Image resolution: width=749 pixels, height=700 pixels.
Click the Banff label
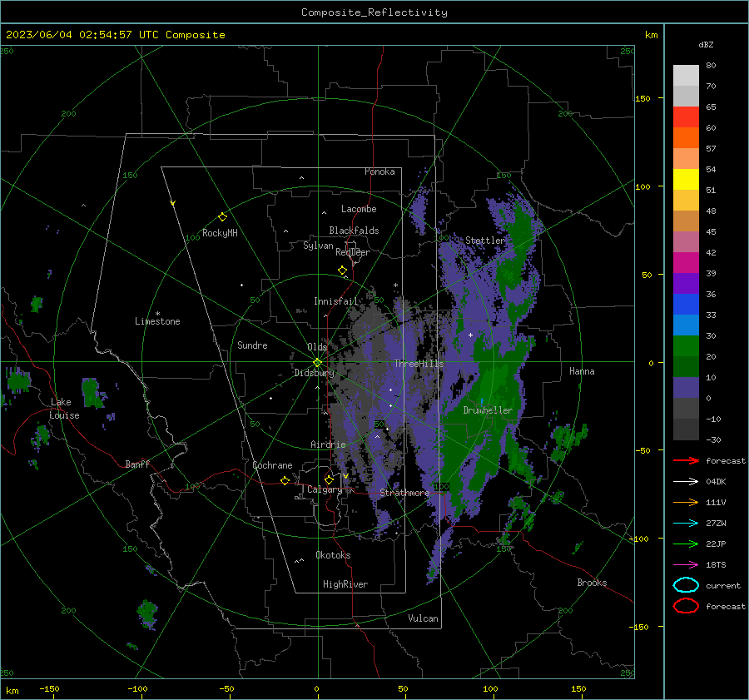point(137,464)
